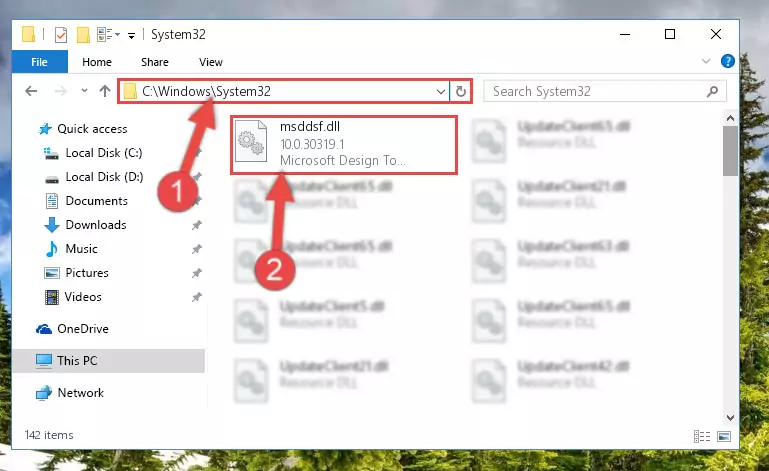Viewport: 769px width, 471px height.
Task: Switch to details view layout icon
Action: pyautogui.click(x=701, y=436)
